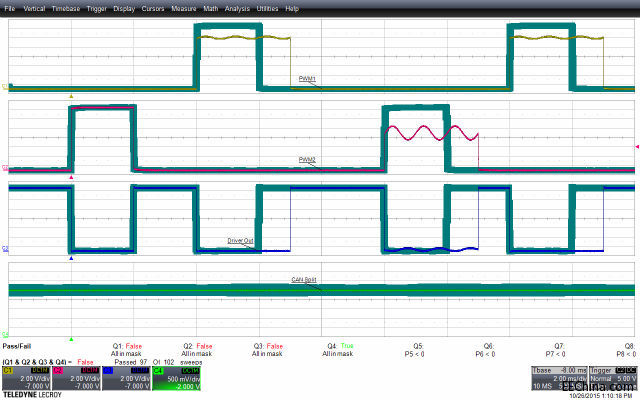The height and width of the screenshot is (400, 640).
Task: Open the Q2 False qualifier result
Action: (x=197, y=350)
